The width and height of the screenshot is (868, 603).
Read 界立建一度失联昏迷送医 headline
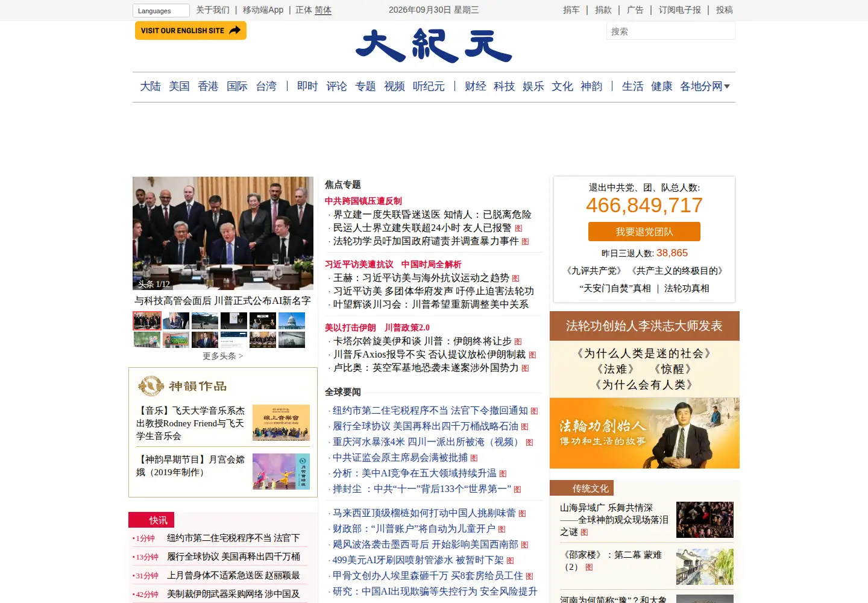(432, 215)
